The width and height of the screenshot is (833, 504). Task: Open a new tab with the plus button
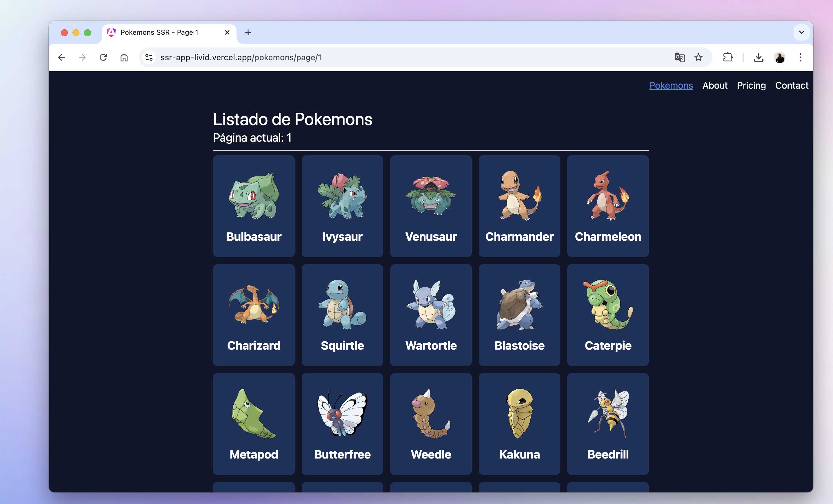coord(248,32)
